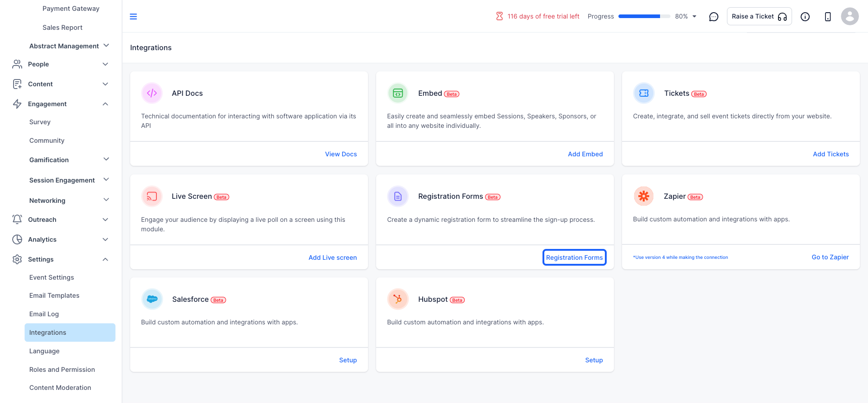Open Community under Engagement
868x403 pixels.
[47, 141]
